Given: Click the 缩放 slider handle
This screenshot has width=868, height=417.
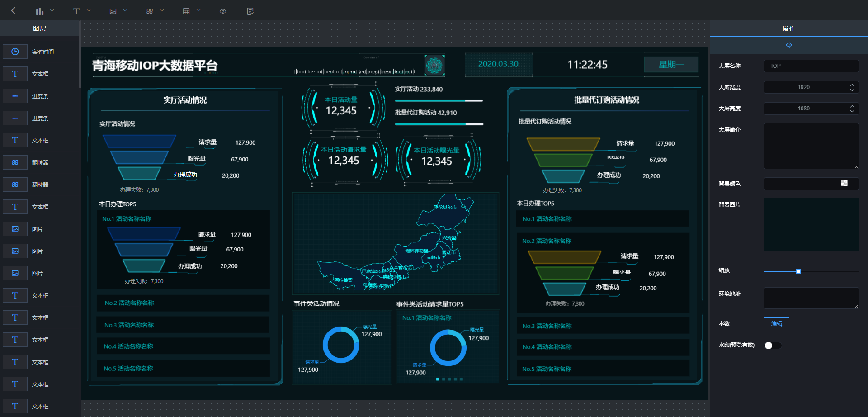Looking at the screenshot, I should click(798, 271).
